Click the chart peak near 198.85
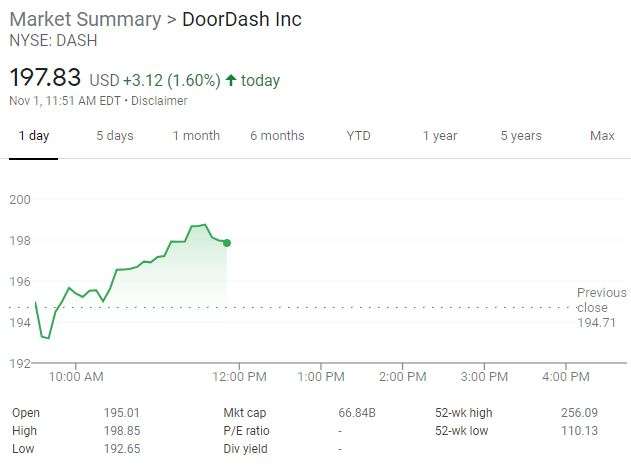Viewport: 631px width, 471px height. pos(204,225)
